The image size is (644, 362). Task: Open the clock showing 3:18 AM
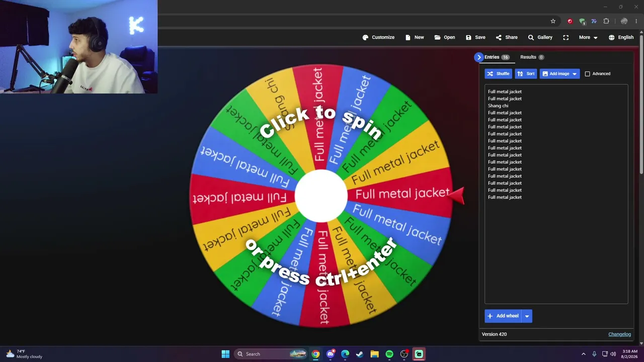(x=630, y=354)
